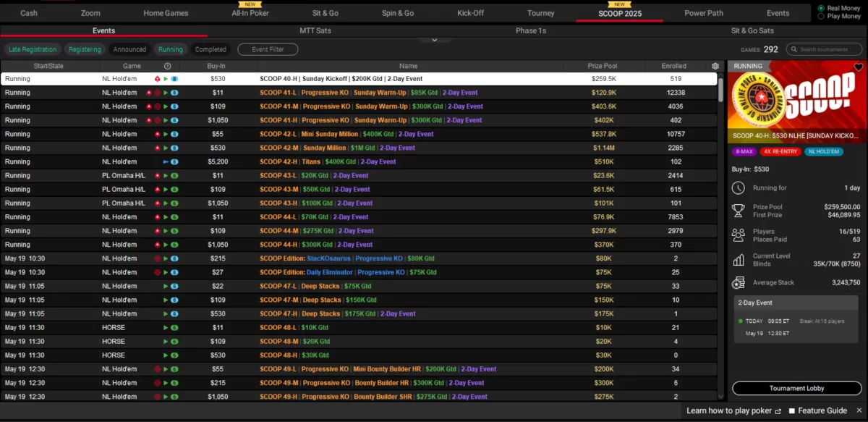This screenshot has width=868, height=422.
Task: Click the green arrow in SCOOP 48-L row
Action: click(166, 328)
